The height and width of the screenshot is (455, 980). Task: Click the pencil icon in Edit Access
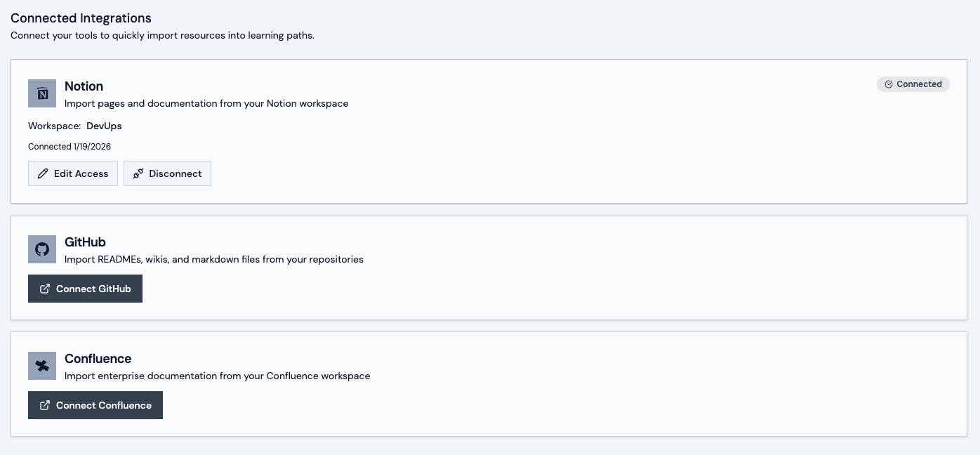pos(43,173)
